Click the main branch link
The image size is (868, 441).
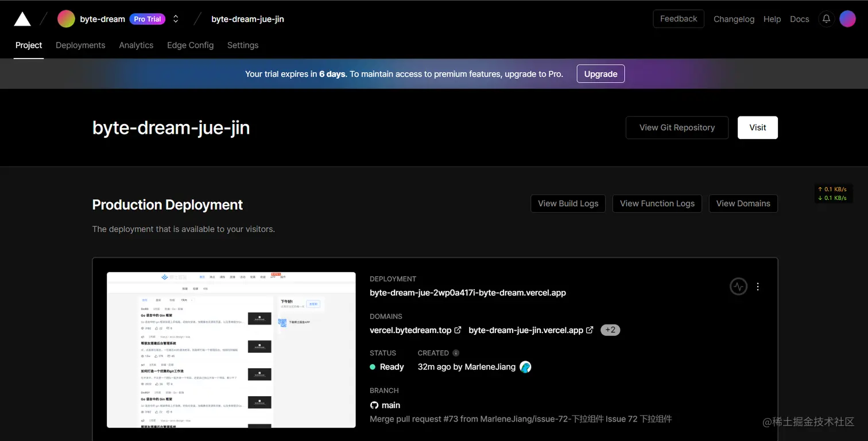391,405
